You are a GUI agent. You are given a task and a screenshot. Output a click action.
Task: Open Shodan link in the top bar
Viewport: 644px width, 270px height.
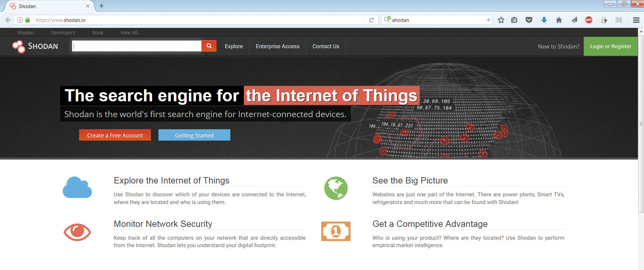point(26,33)
